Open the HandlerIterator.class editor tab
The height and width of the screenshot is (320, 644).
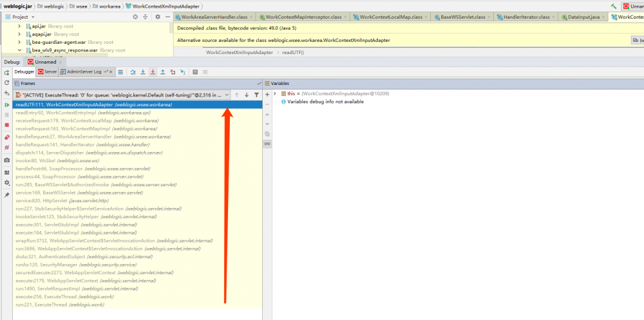click(x=526, y=17)
